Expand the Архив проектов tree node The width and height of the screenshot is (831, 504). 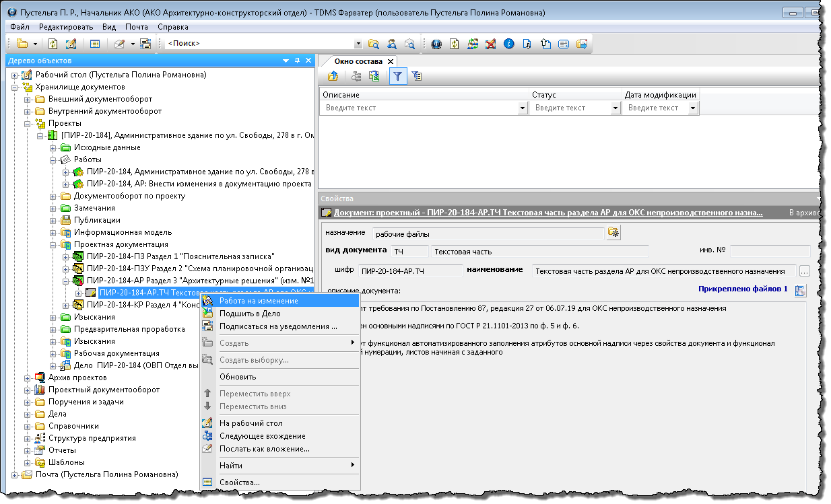coord(28,377)
